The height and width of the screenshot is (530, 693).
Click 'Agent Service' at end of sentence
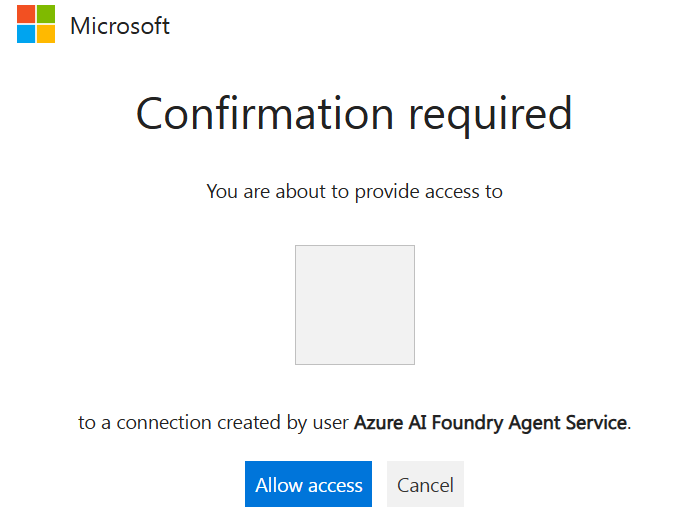click(x=568, y=423)
